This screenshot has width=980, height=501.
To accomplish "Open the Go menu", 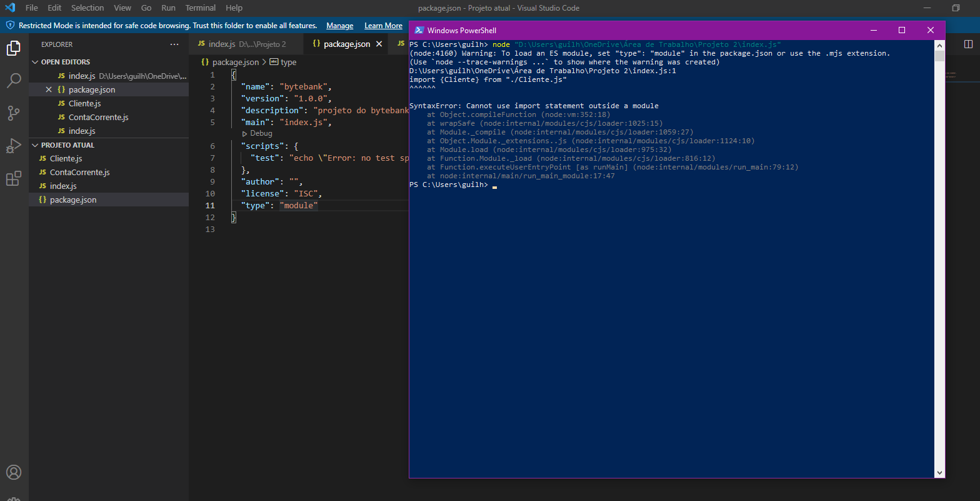I will point(146,8).
